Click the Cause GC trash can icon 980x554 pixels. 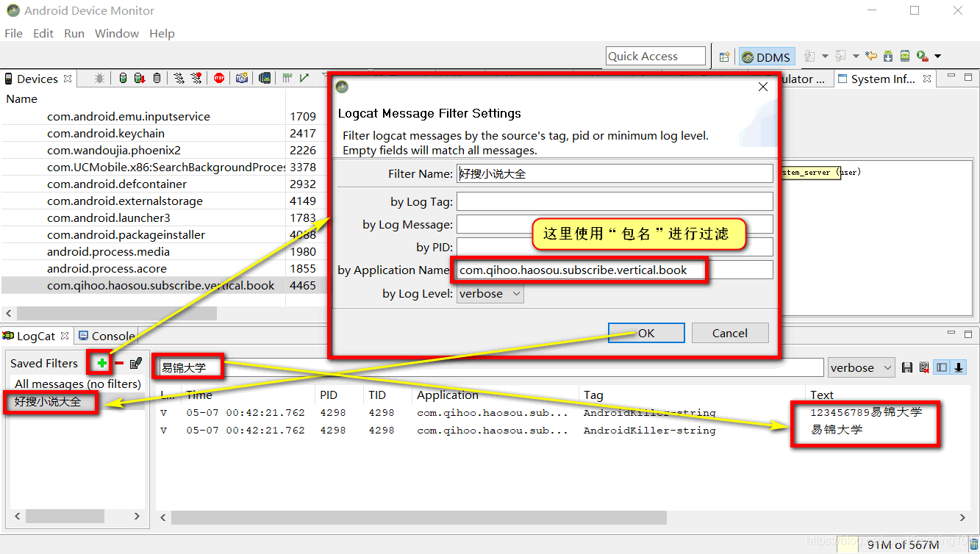tap(157, 78)
